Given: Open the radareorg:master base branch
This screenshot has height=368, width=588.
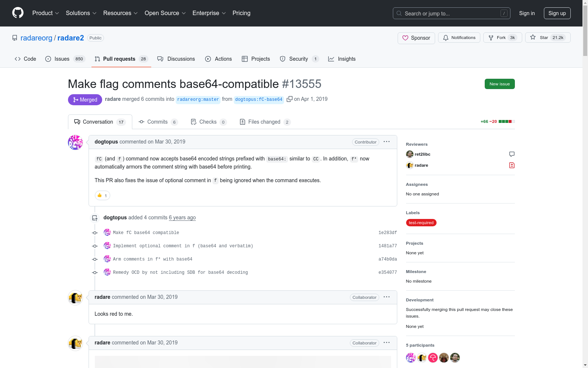Looking at the screenshot, I should click(x=198, y=99).
